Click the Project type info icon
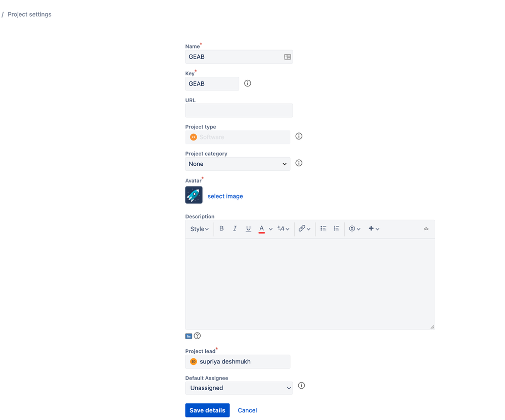505x420 pixels. (299, 136)
